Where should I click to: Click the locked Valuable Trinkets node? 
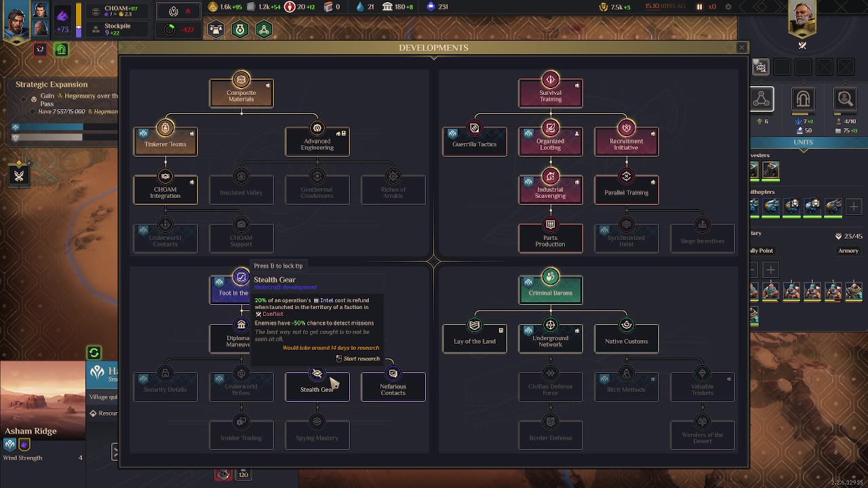(x=703, y=387)
